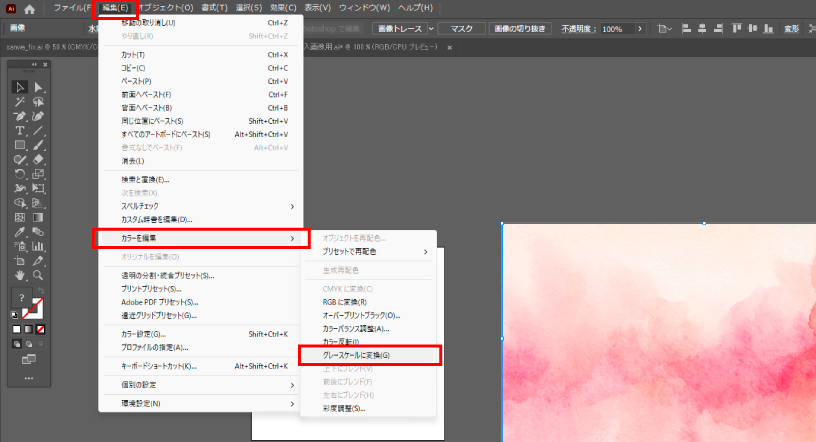816x442 pixels.
Task: Select the Eyedropper tool
Action: point(20,231)
